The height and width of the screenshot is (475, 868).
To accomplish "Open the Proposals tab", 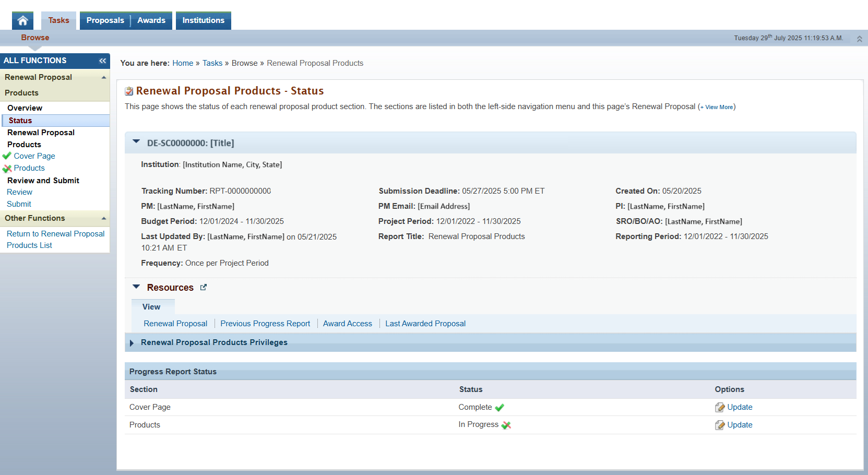I will point(105,20).
